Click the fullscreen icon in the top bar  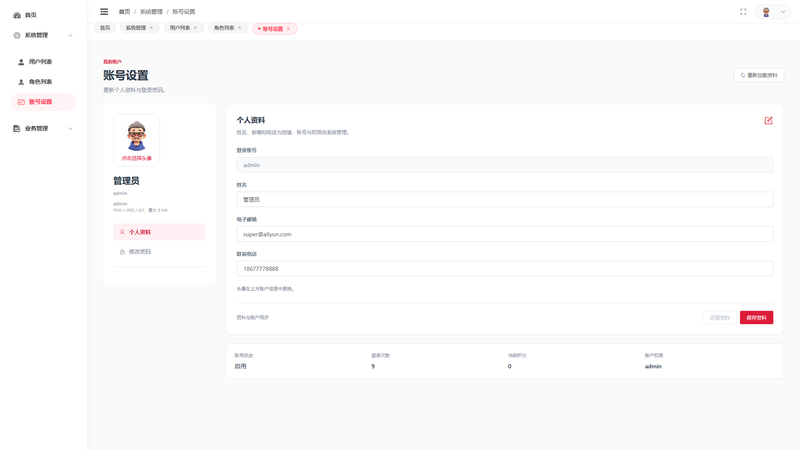click(743, 12)
